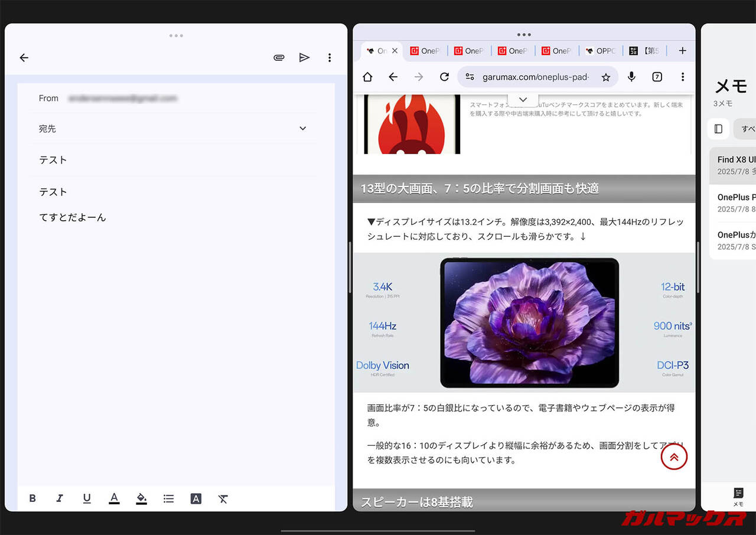Click the garumax.com address bar
The height and width of the screenshot is (535, 756).
pos(535,77)
